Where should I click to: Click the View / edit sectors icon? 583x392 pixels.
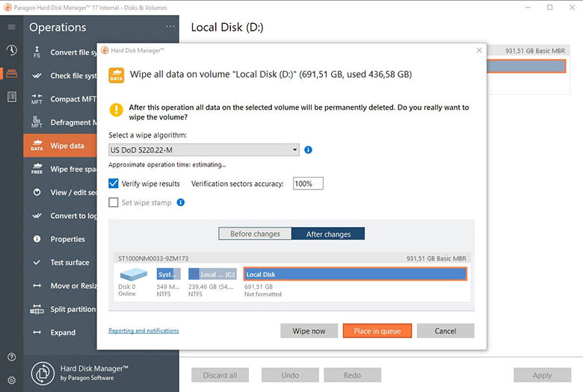tap(37, 192)
